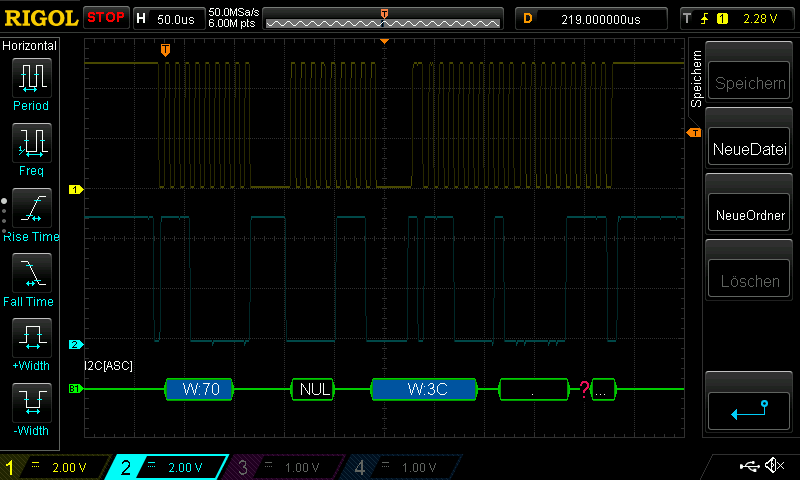
Task: Click the Horizontal measurement menu title
Action: [x=30, y=46]
